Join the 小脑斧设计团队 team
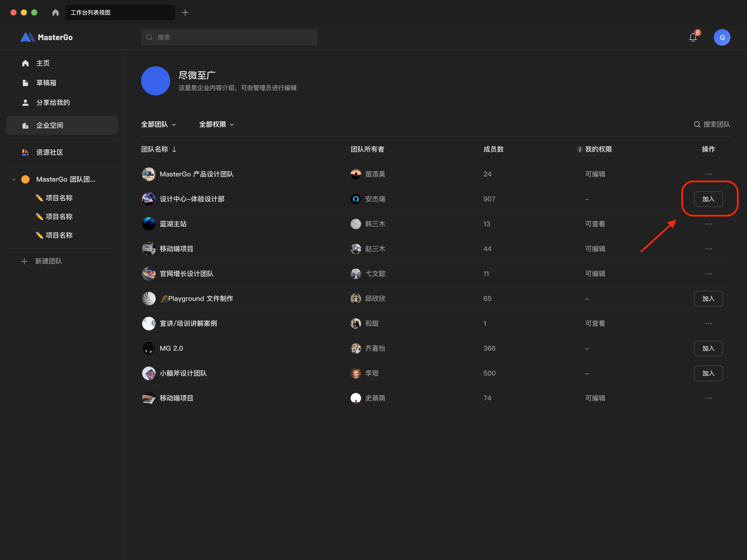This screenshot has height=560, width=747. tap(708, 373)
